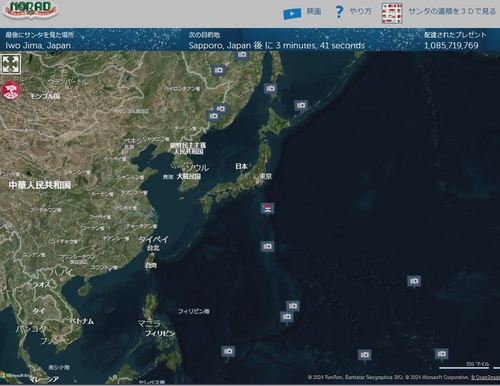Click the やり方 text link
The height and width of the screenshot is (386, 500).
coord(360,11)
